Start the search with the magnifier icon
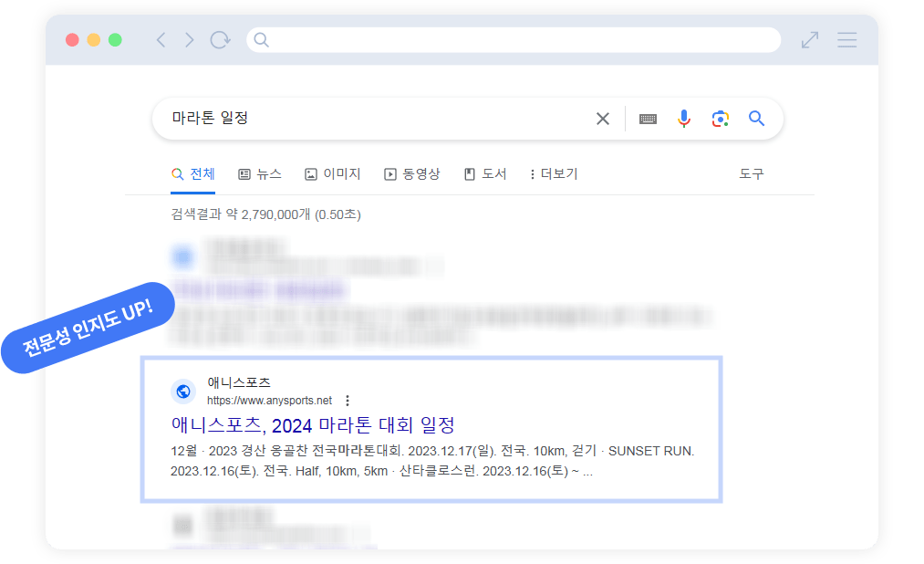 [756, 118]
